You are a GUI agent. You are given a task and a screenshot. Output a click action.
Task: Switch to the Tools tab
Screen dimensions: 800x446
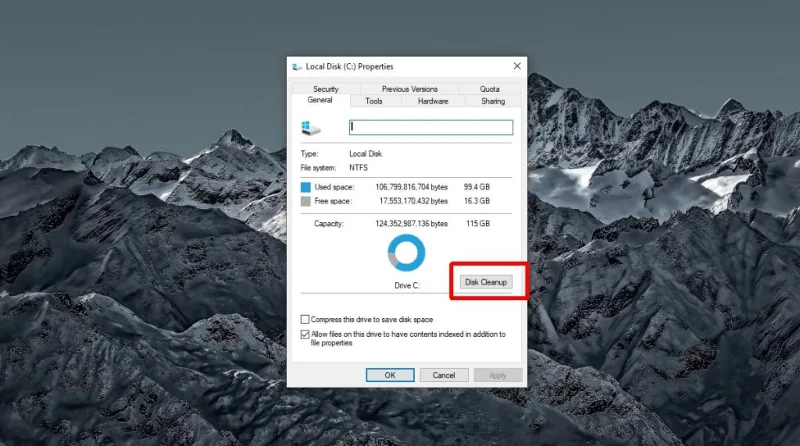coord(373,101)
